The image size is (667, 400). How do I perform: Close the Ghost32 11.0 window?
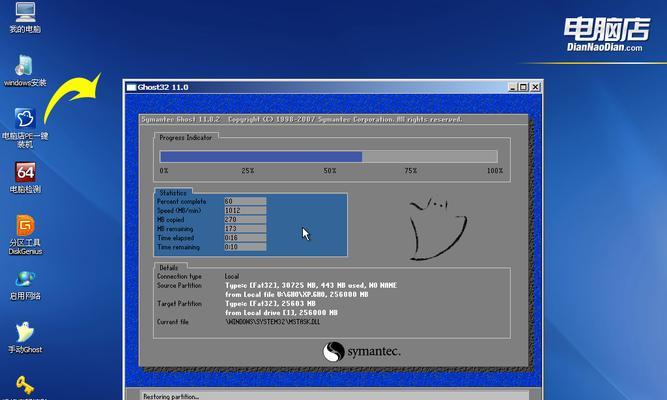coord(535,87)
